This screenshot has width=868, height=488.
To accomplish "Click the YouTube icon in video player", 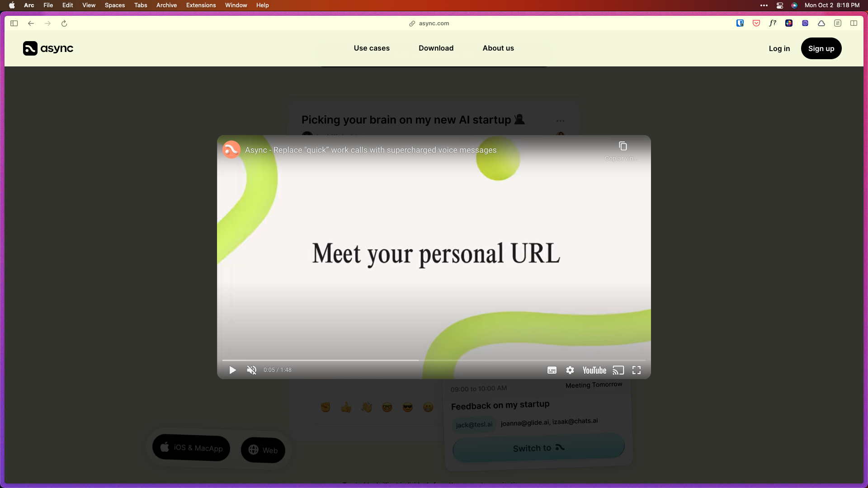I will 594,370.
